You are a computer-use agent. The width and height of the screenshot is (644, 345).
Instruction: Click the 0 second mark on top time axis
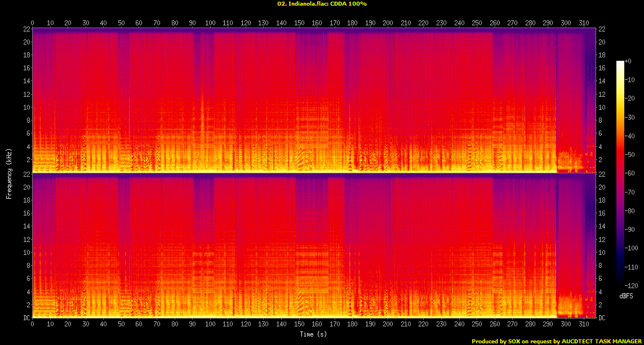pos(33,23)
